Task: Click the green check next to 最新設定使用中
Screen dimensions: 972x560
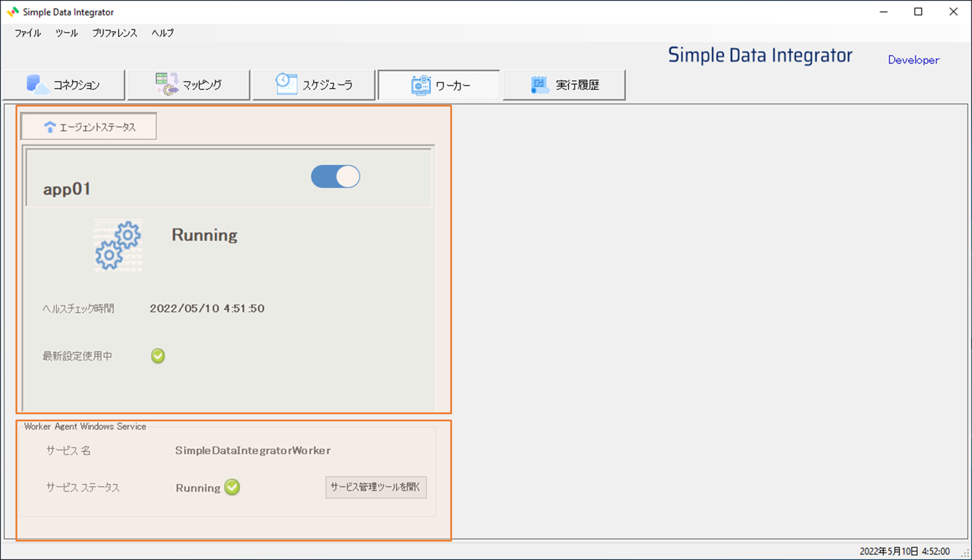Action: [158, 356]
